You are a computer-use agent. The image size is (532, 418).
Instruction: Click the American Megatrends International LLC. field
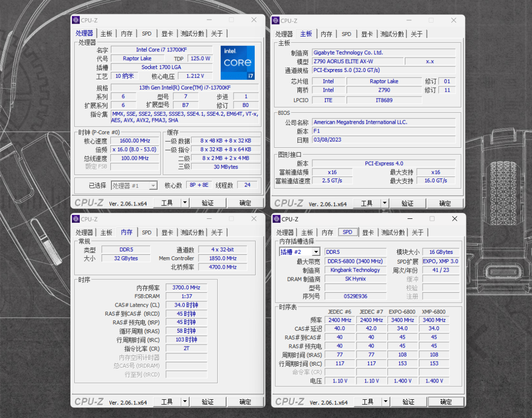pos(384,122)
